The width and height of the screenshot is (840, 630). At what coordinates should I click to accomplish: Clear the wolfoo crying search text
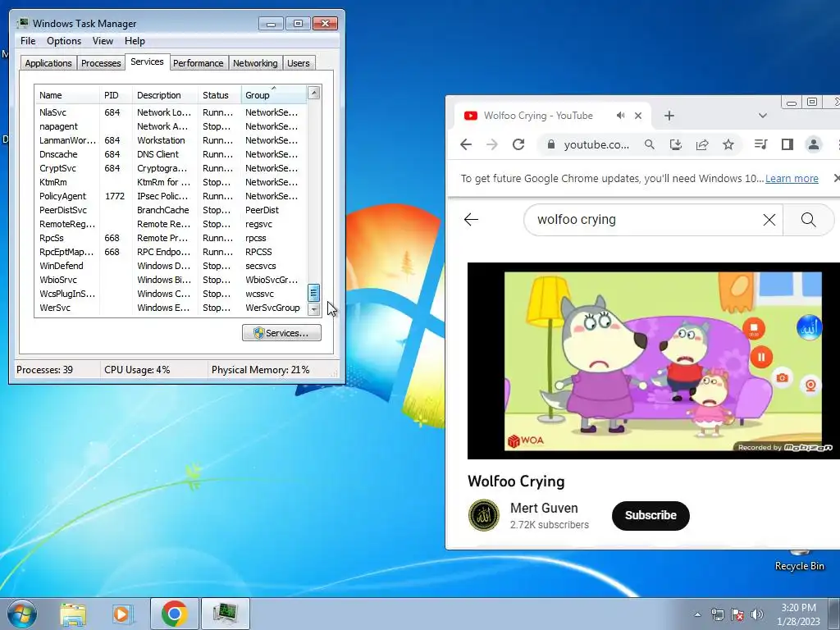769,220
